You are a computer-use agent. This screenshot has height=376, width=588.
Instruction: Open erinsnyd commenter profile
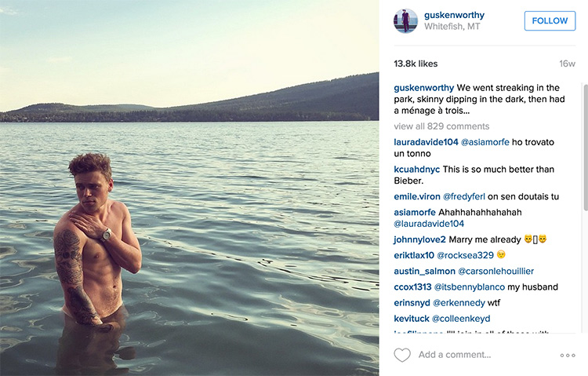[413, 302]
